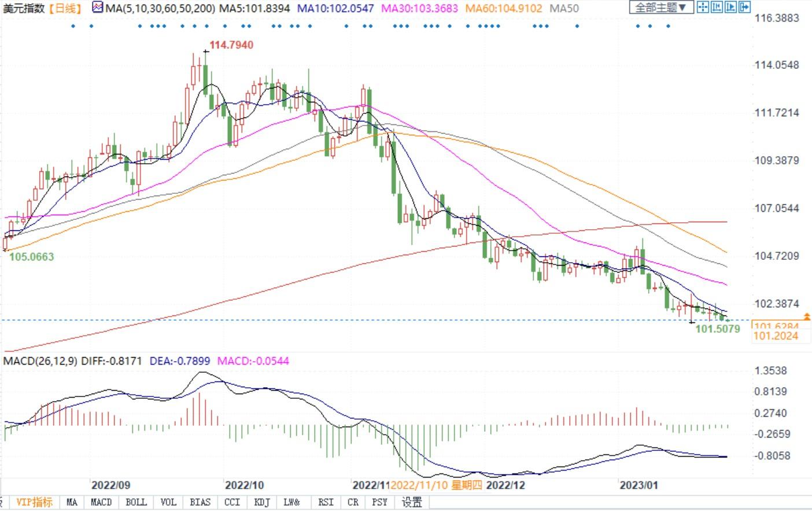Click the orange price alert bell icon
The width and height of the screenshot is (812, 511).
pyautogui.click(x=807, y=317)
